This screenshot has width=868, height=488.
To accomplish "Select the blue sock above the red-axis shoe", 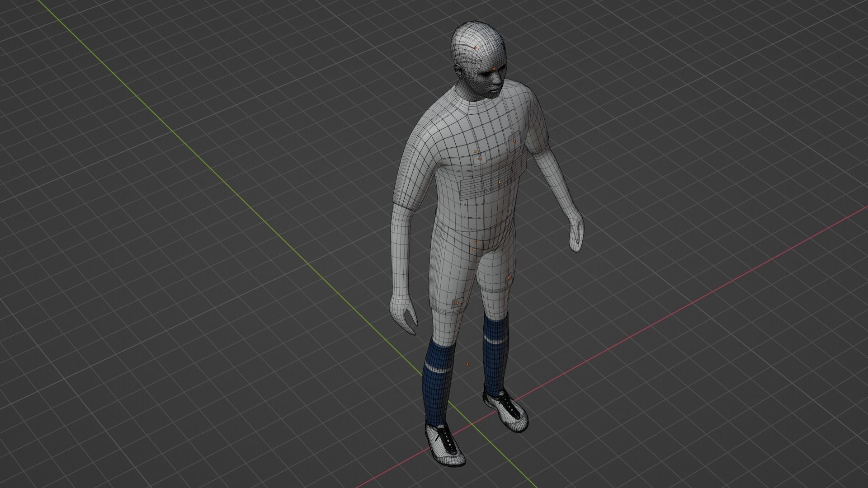I will click(496, 354).
